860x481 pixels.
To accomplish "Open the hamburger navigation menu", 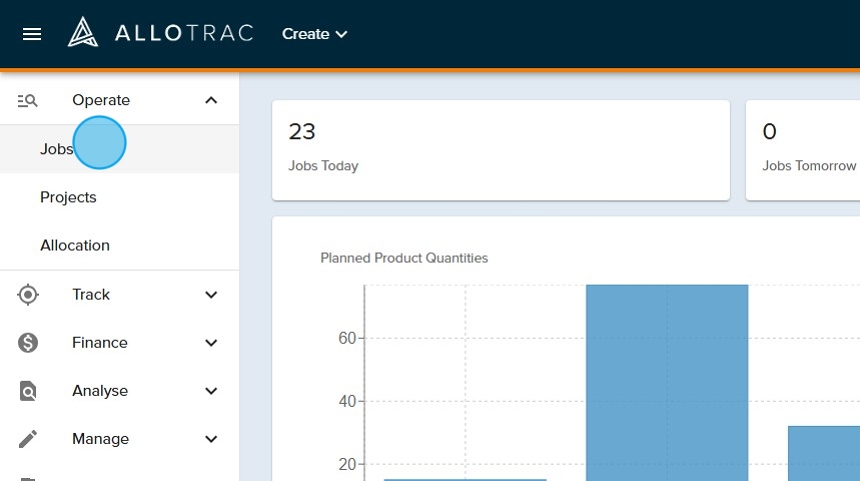I will click(x=32, y=34).
